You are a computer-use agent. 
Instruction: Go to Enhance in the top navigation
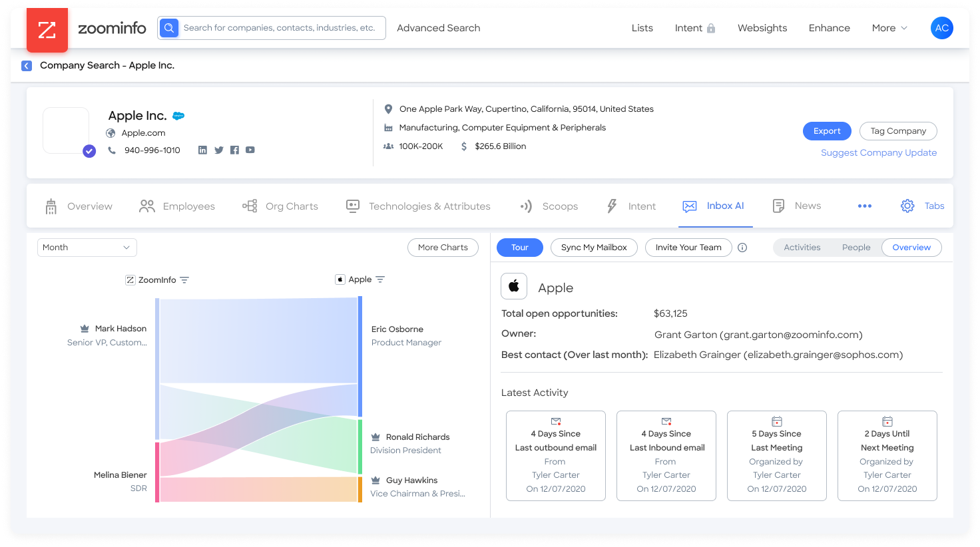[x=829, y=28]
